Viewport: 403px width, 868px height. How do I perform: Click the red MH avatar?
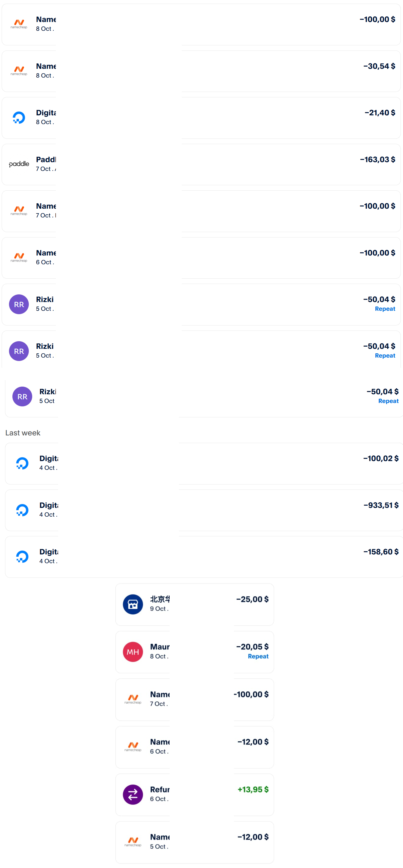click(133, 652)
